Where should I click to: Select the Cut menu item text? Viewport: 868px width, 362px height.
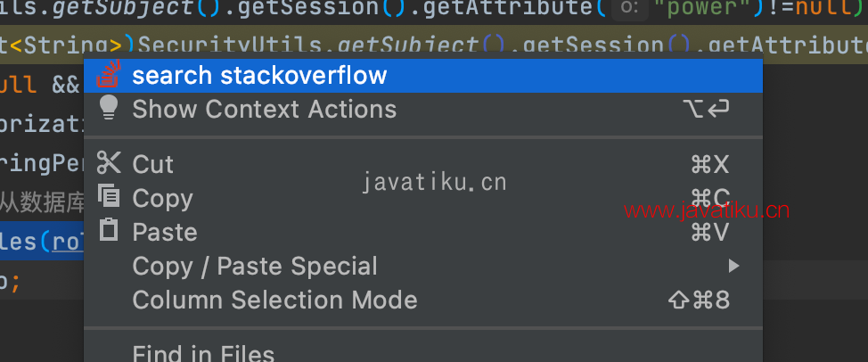click(152, 164)
